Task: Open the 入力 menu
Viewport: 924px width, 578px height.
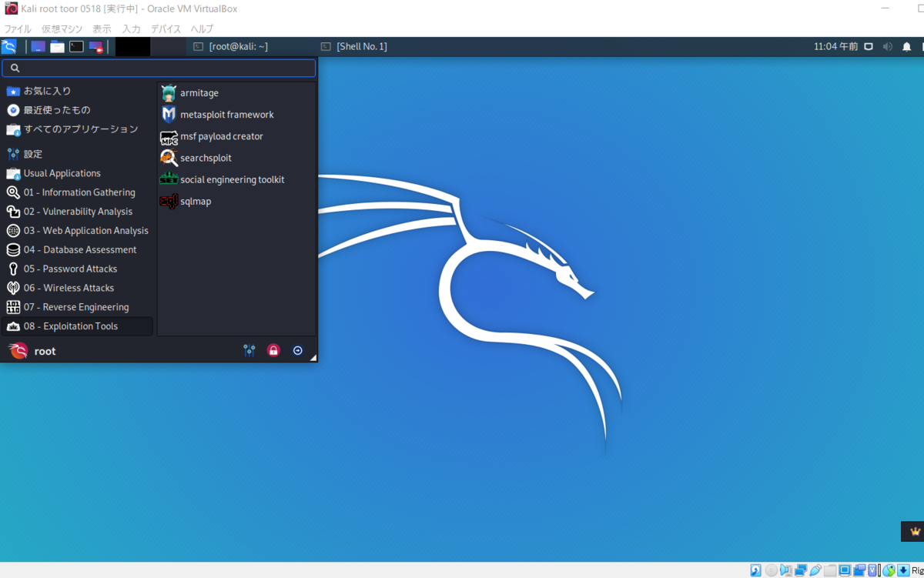Action: click(132, 29)
